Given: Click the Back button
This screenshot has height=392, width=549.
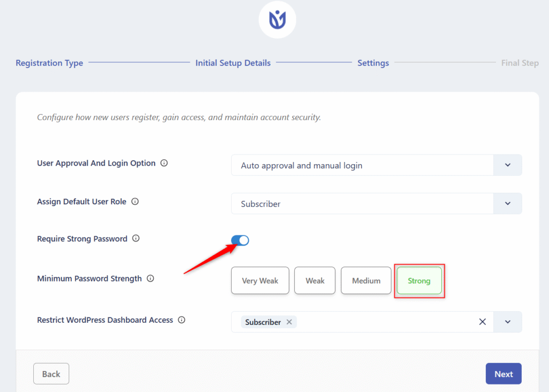Looking at the screenshot, I should pyautogui.click(x=51, y=374).
